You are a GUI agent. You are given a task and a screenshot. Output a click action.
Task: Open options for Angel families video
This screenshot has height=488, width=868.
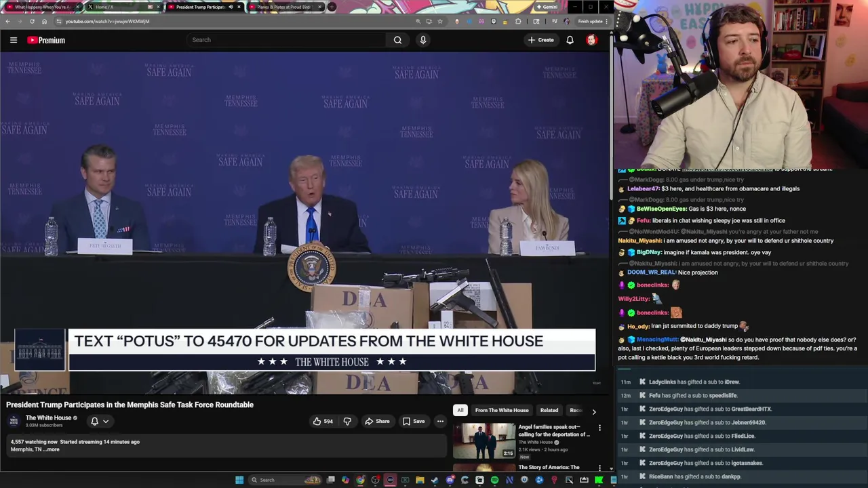point(599,428)
